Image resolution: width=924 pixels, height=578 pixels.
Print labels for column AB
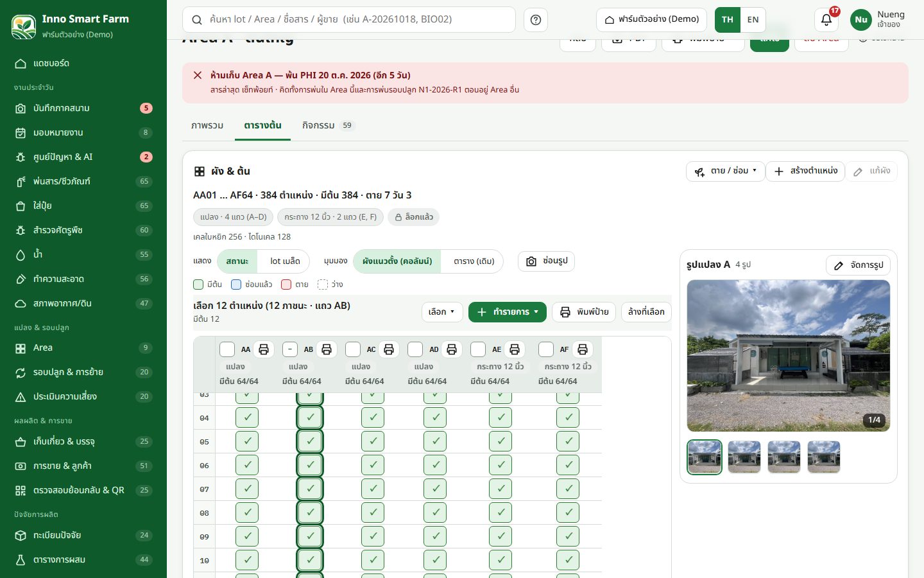327,349
